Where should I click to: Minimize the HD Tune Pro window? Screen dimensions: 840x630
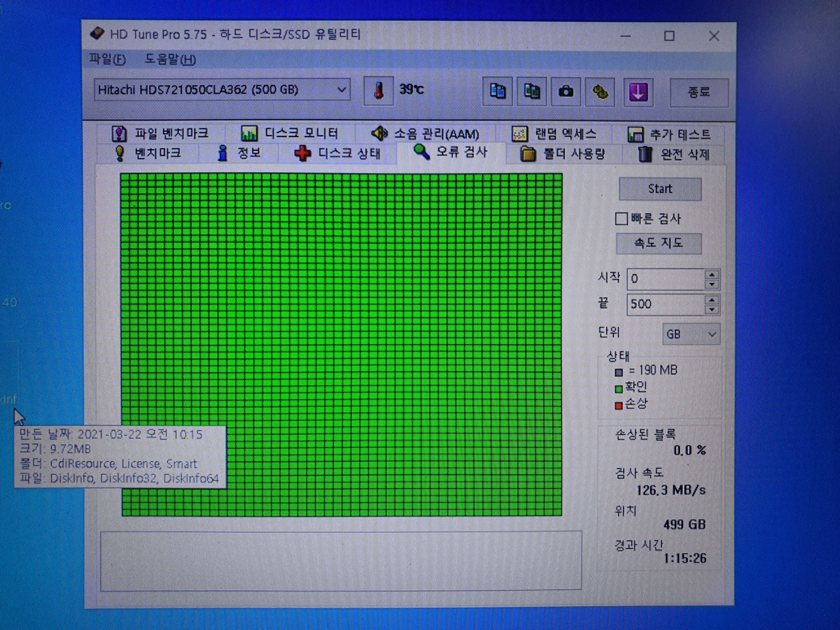point(625,36)
